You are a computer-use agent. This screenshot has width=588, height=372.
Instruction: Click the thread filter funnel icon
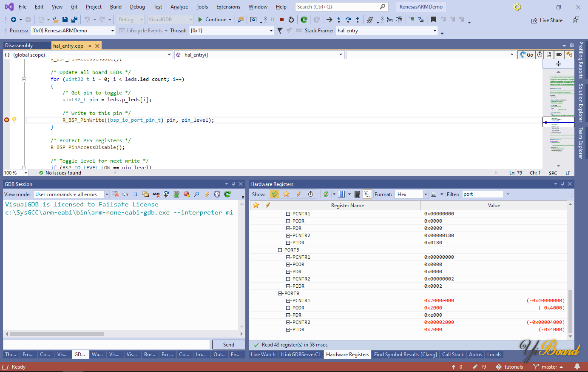point(280,31)
